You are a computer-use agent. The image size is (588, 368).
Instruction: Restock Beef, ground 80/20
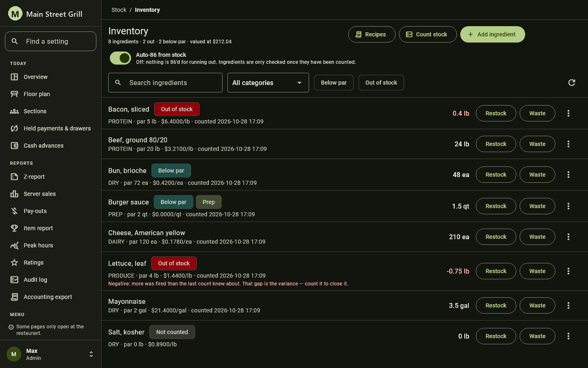496,144
